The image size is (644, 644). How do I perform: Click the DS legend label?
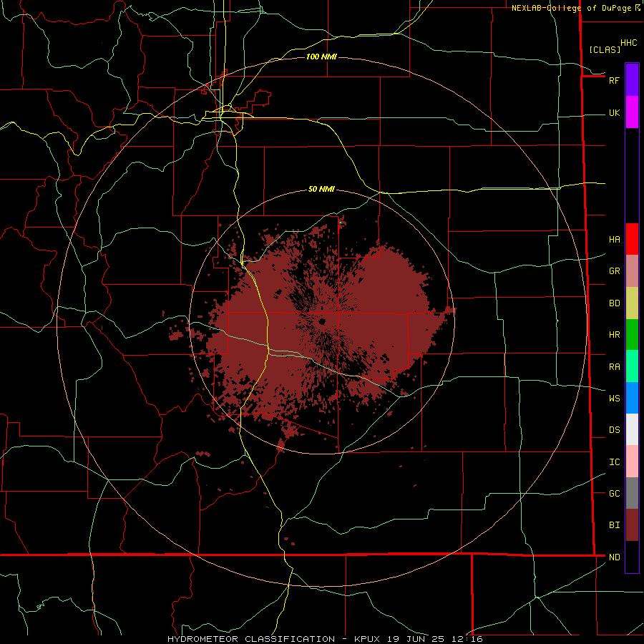pyautogui.click(x=615, y=430)
